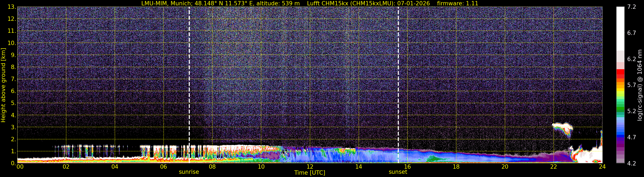Image resolution: width=644 pixels, height=177 pixels.
Task: Click the height axis tick '1.'
Action: 13,151
